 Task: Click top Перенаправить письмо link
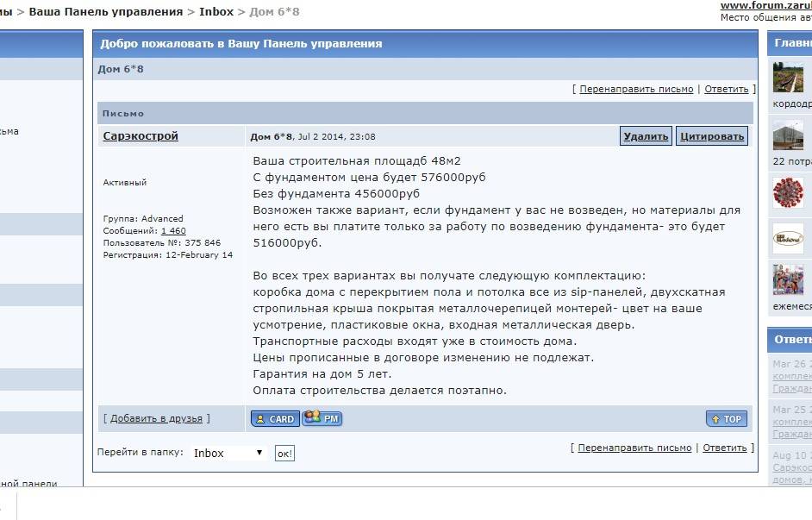[636, 89]
